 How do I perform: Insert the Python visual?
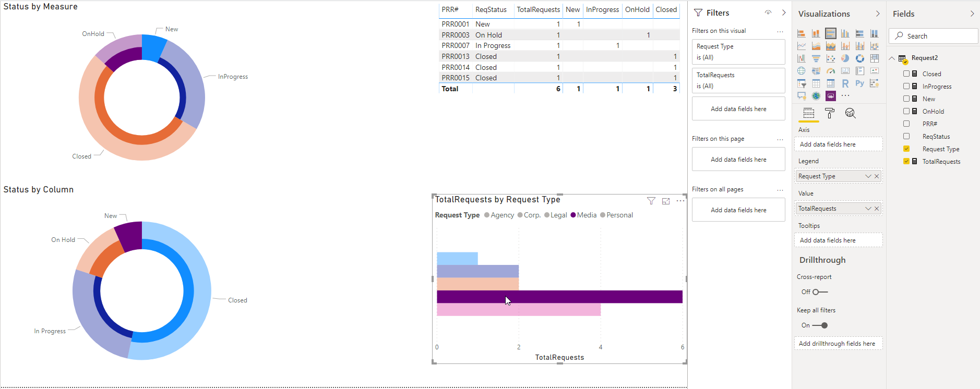click(859, 83)
